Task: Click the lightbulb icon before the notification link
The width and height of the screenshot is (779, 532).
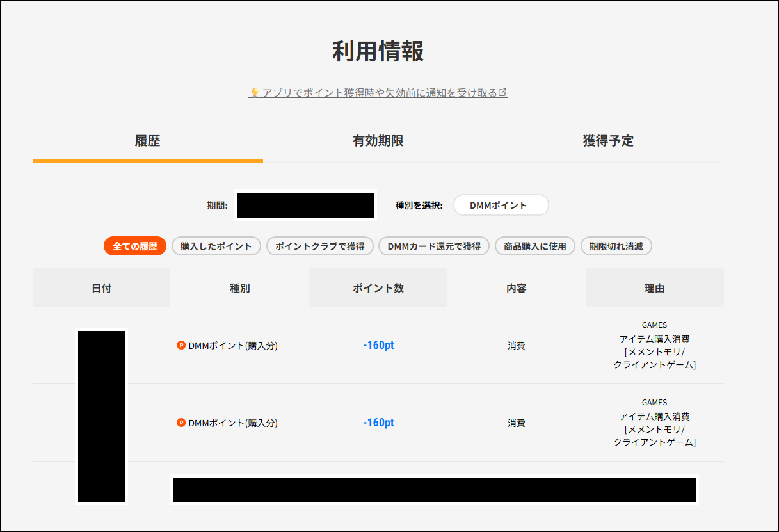Action: 255,92
